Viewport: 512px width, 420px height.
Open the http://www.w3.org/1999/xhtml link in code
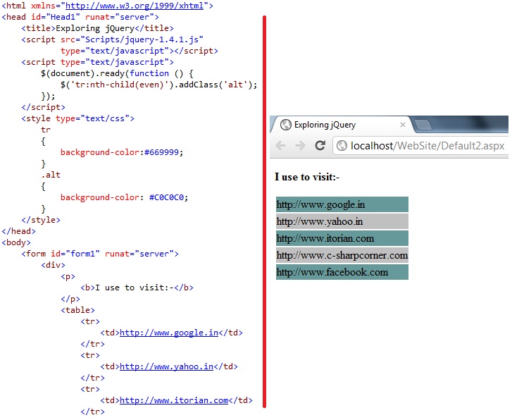[x=135, y=6]
